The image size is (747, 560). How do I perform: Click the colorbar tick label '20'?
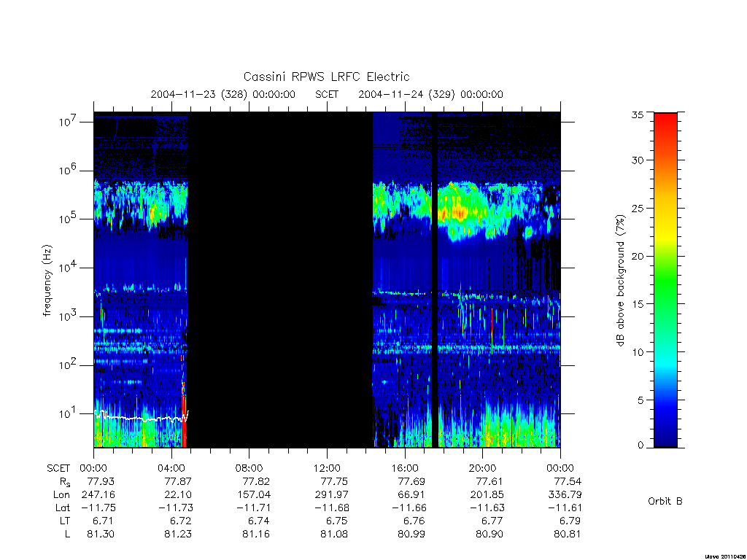point(637,256)
